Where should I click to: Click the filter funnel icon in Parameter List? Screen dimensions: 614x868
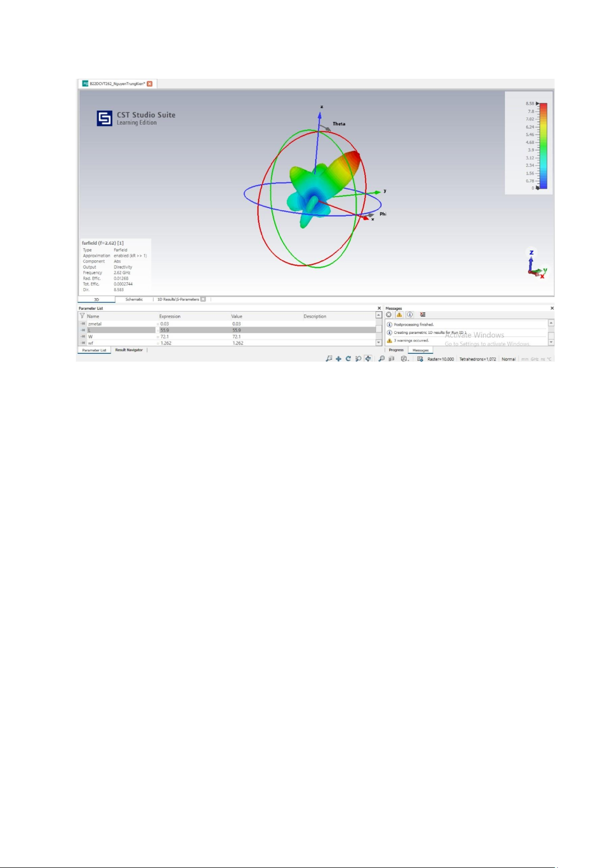82,316
